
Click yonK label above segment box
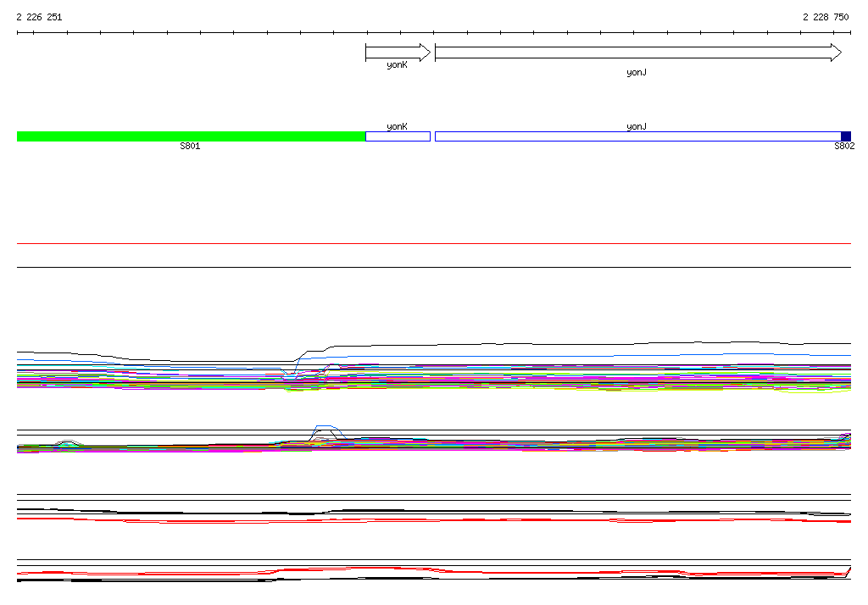point(397,127)
